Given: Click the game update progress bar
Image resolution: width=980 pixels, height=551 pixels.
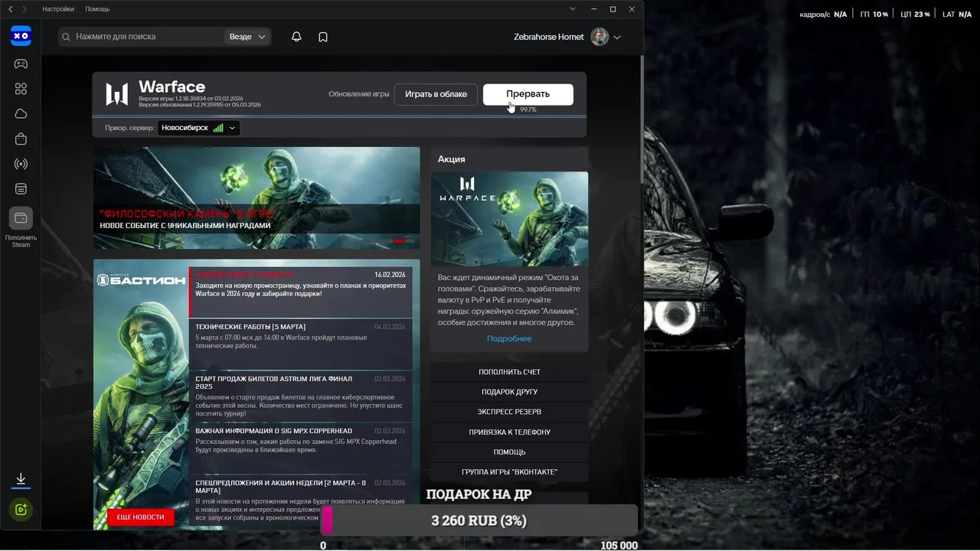Looking at the screenshot, I should click(339, 116).
